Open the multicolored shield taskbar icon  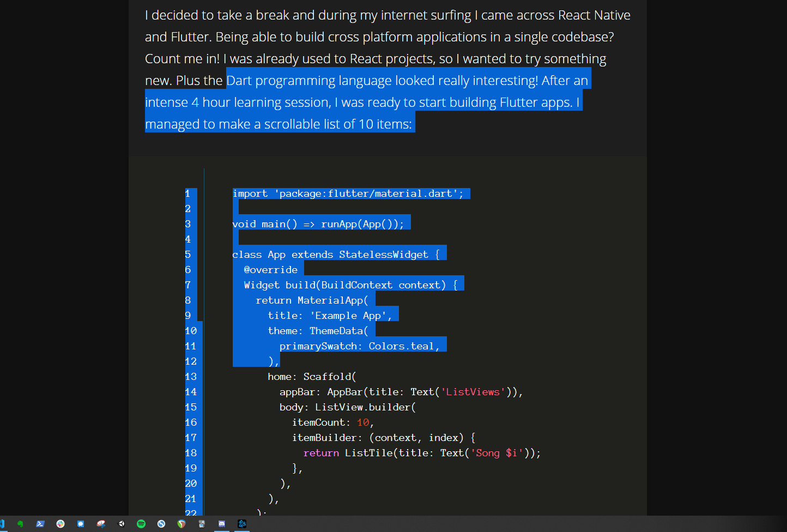181,524
